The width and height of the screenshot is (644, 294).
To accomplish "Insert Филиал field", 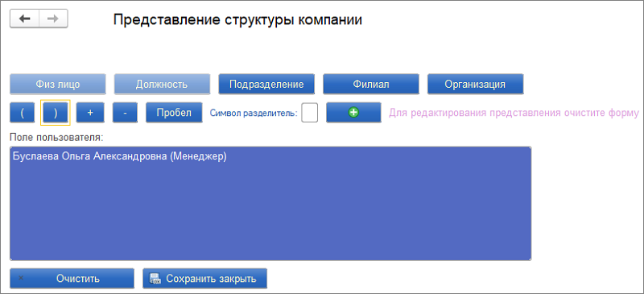I will click(x=371, y=85).
